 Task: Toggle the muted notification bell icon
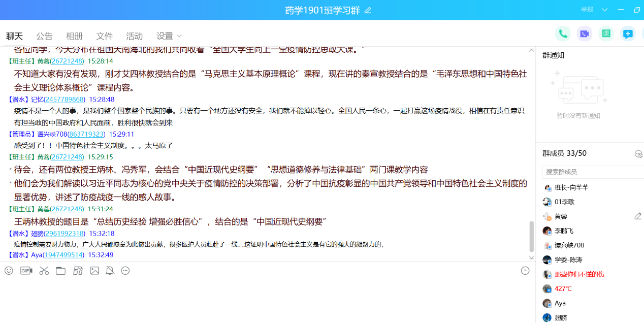click(x=110, y=271)
